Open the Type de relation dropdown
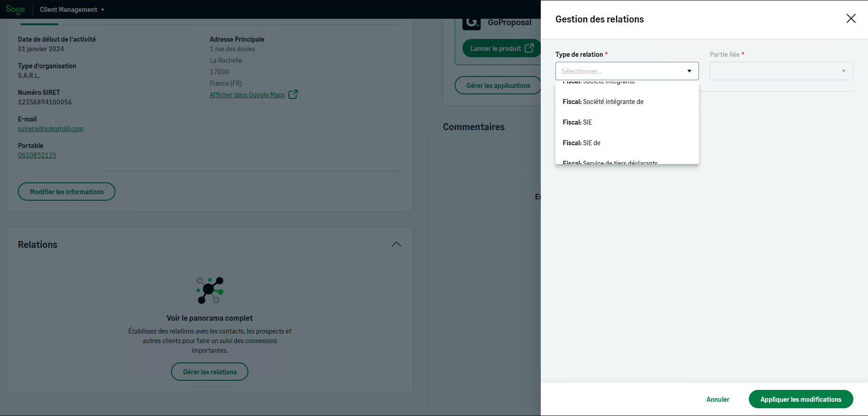Viewport: 868px width, 416px height. pos(626,71)
